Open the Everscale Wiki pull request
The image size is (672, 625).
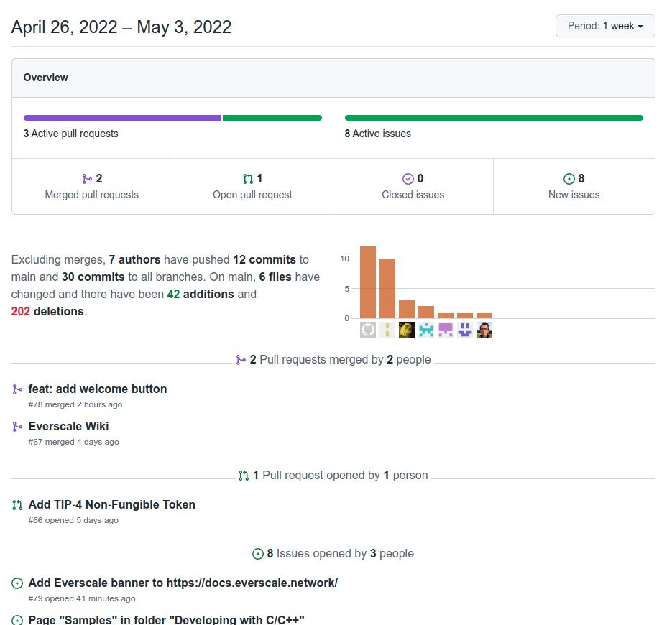[x=68, y=427]
